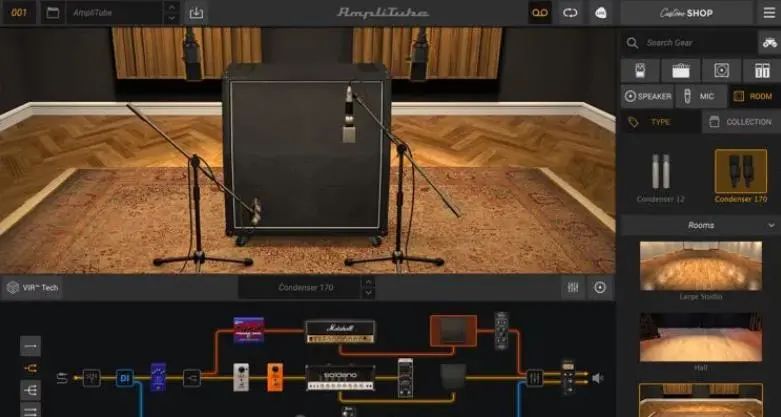Select the DI block in signal chain
Viewport: 781px width, 417px height.
point(125,378)
